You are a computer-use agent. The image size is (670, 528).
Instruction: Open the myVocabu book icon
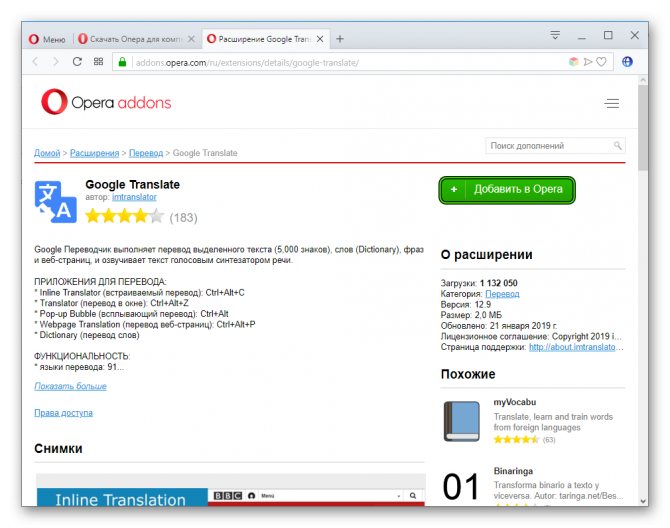[x=461, y=421]
